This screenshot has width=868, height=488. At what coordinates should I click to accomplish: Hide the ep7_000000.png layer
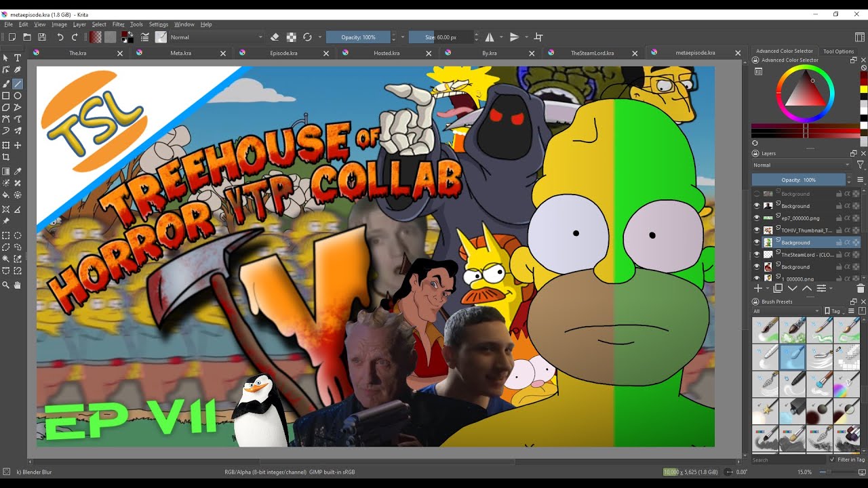click(757, 218)
